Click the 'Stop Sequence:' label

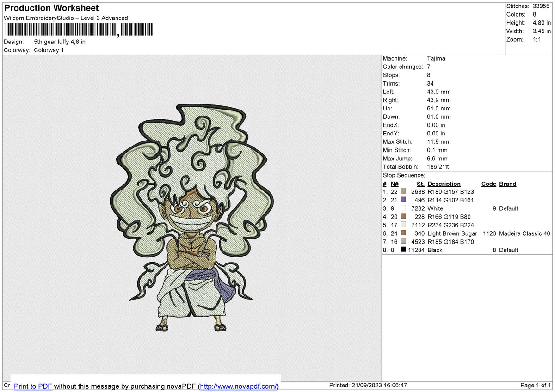tap(404, 175)
